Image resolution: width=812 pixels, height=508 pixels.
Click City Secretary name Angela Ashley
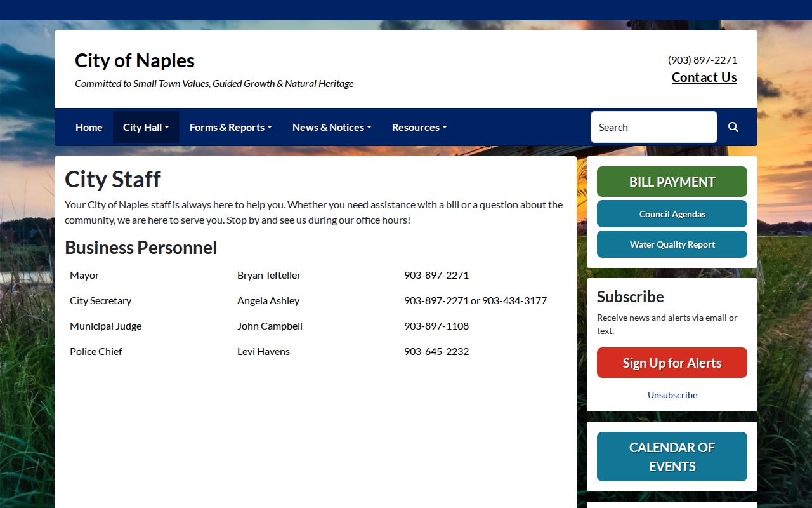click(x=268, y=300)
